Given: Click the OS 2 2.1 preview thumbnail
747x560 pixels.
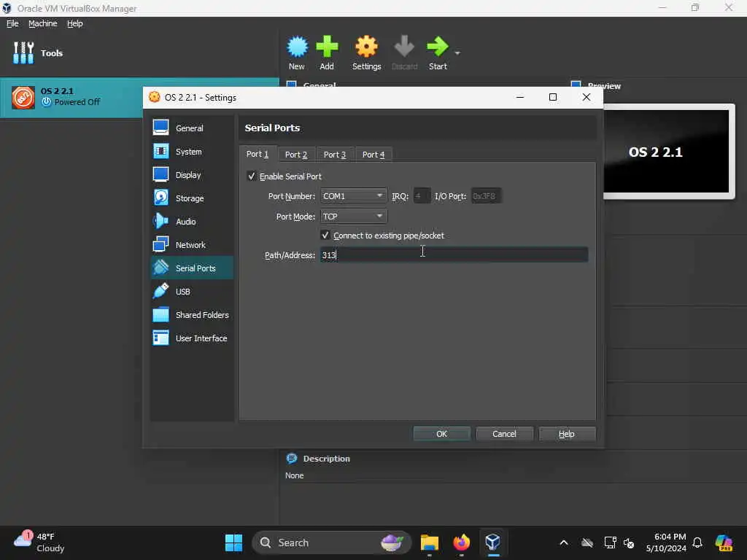Looking at the screenshot, I should click(x=666, y=152).
